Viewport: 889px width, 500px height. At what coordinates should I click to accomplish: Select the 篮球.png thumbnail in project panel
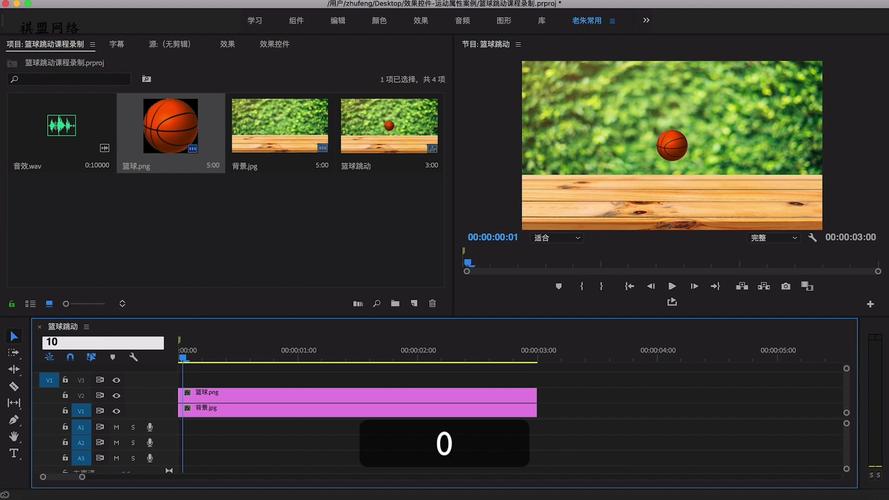(x=171, y=126)
